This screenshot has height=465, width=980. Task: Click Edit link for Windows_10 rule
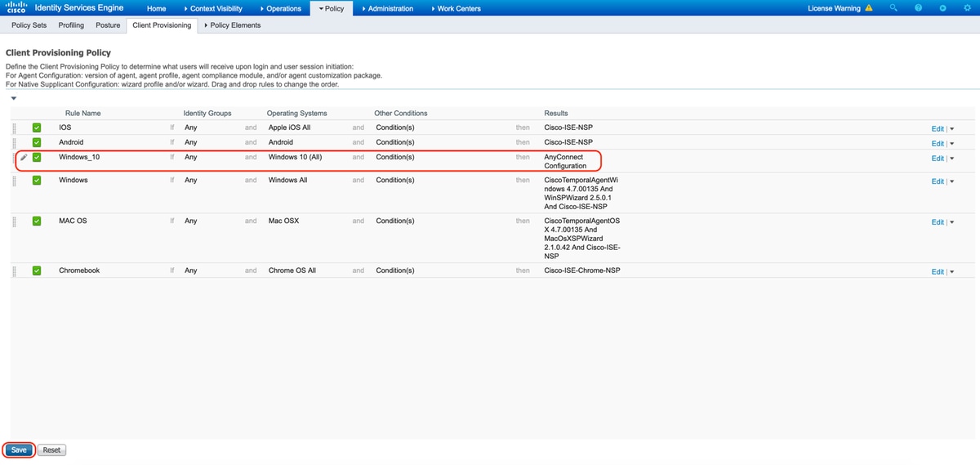click(x=938, y=159)
